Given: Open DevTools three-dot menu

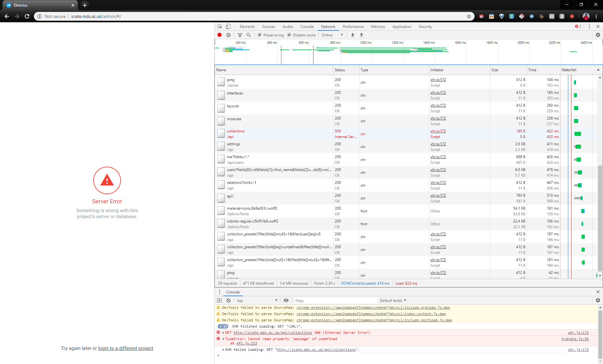Looking at the screenshot, I should [589, 27].
